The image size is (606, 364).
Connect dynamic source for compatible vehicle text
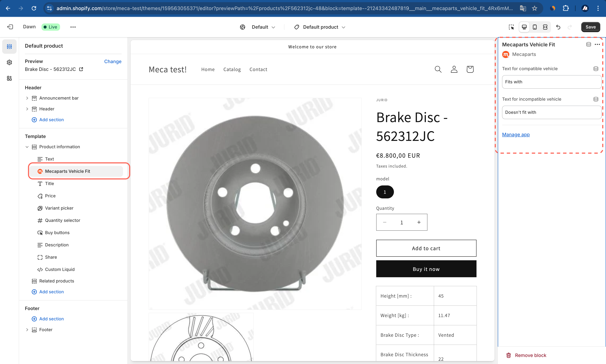[x=596, y=69]
